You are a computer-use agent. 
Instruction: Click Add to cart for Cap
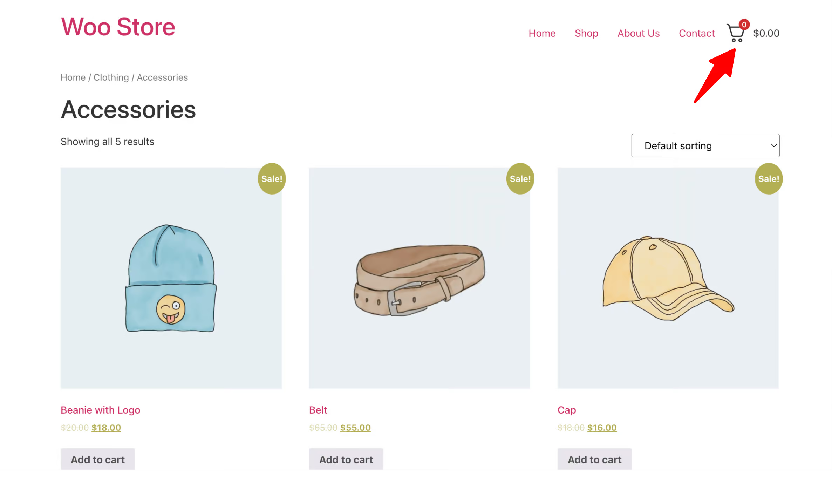point(594,459)
